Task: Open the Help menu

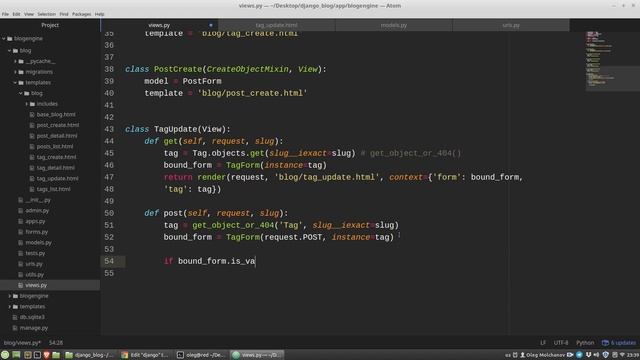Action: coord(99,14)
